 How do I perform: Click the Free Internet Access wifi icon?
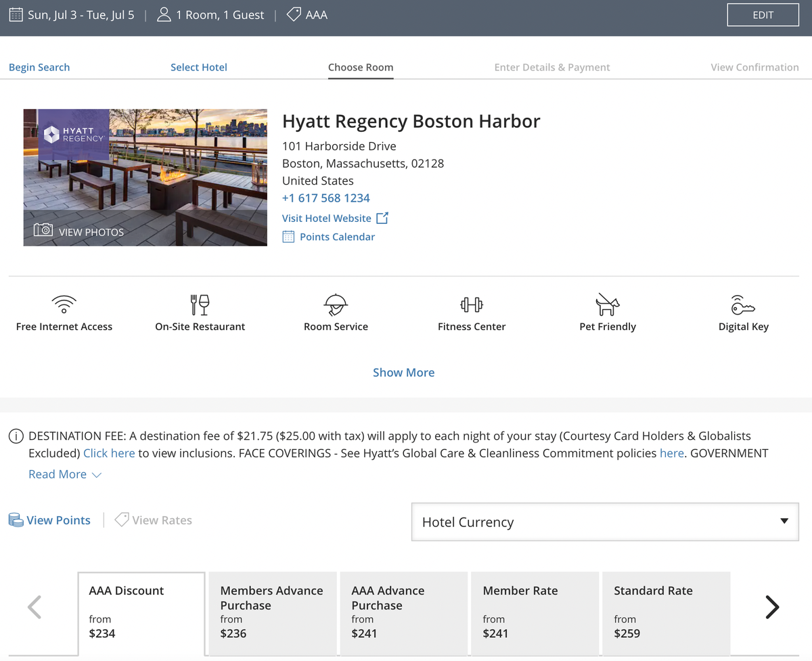pos(64,304)
